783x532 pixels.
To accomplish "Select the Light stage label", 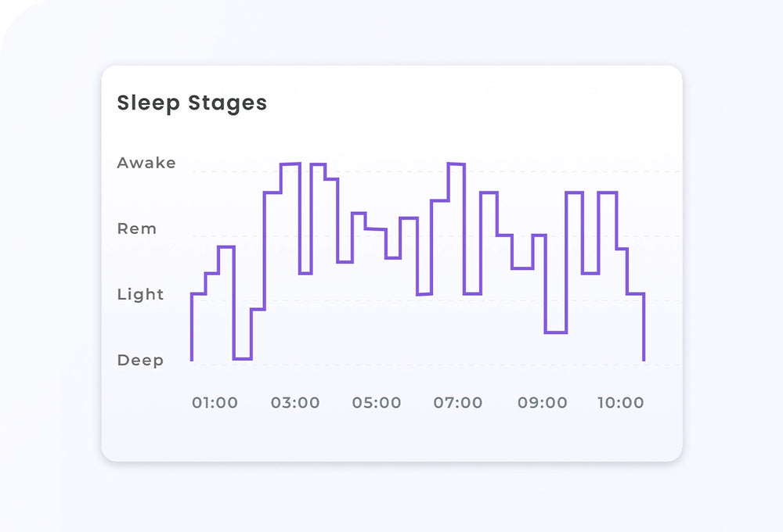I will point(141,295).
